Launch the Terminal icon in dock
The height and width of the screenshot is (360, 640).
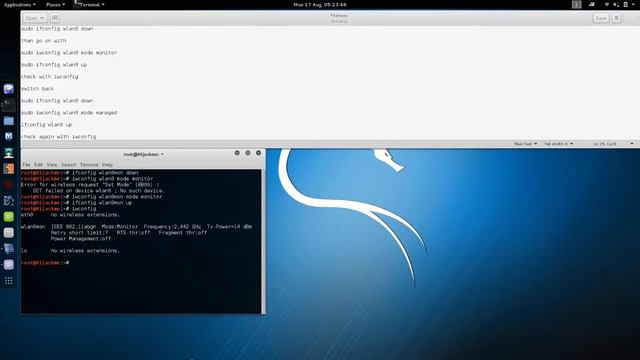[x=9, y=104]
